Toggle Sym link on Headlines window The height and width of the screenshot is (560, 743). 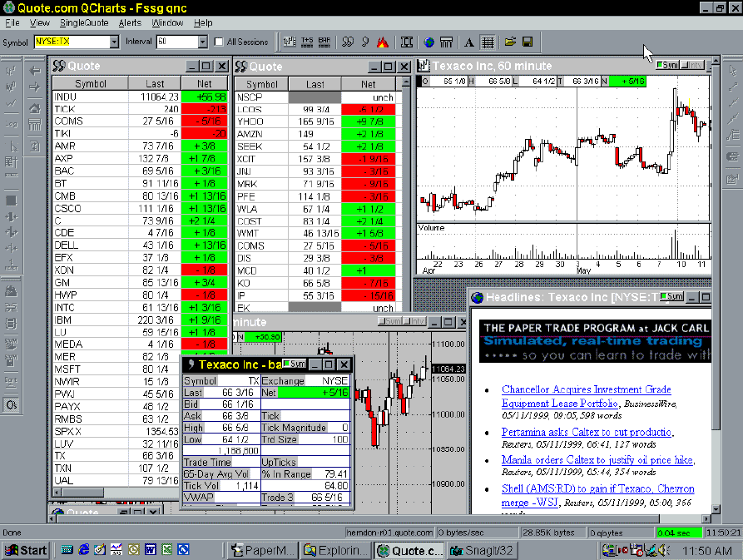pos(672,296)
